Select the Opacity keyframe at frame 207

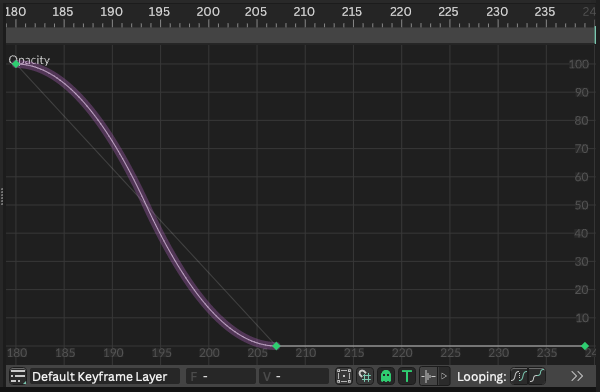pyautogui.click(x=276, y=346)
